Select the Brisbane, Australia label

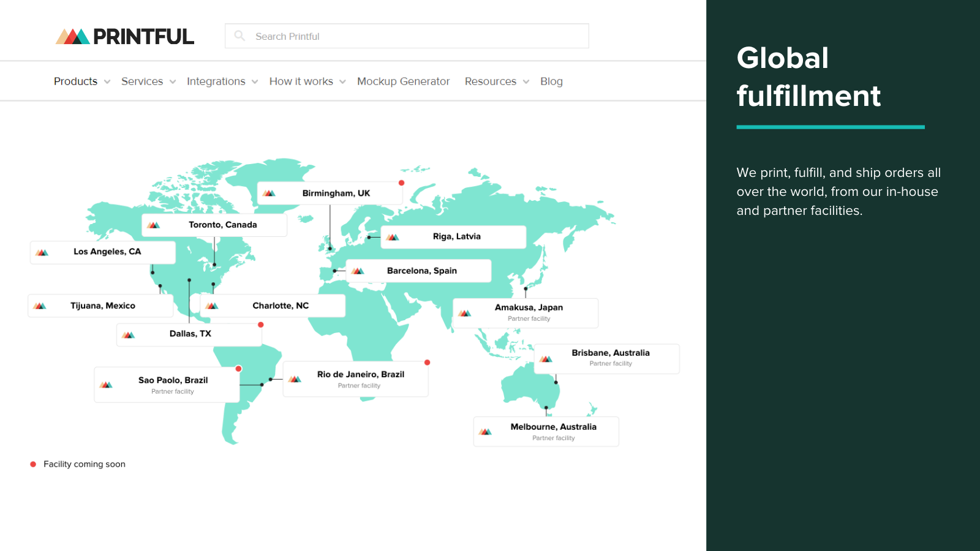(611, 353)
